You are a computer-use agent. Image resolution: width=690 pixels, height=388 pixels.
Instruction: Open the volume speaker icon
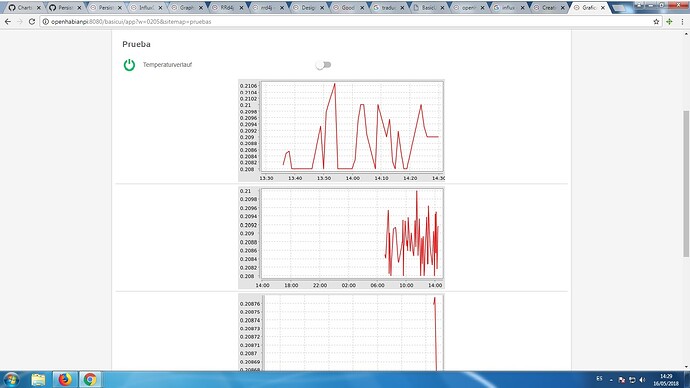tap(642, 380)
